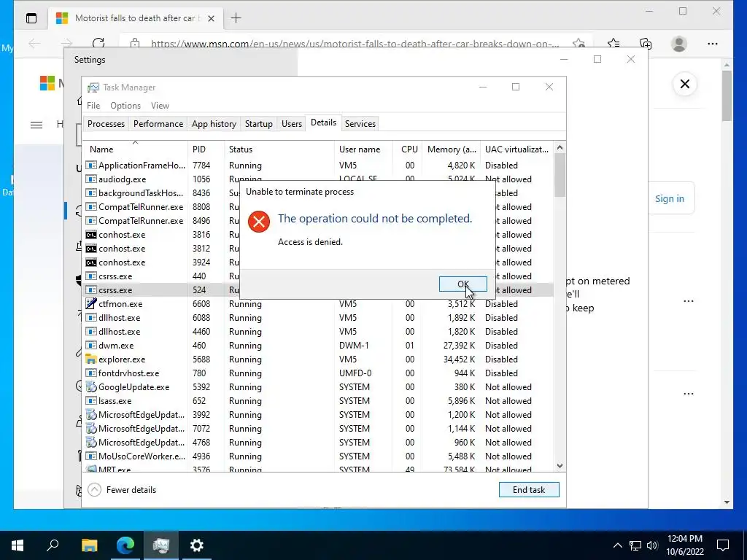The image size is (747, 560).
Task: Collapse Task Manager with Fewer details
Action: point(123,489)
